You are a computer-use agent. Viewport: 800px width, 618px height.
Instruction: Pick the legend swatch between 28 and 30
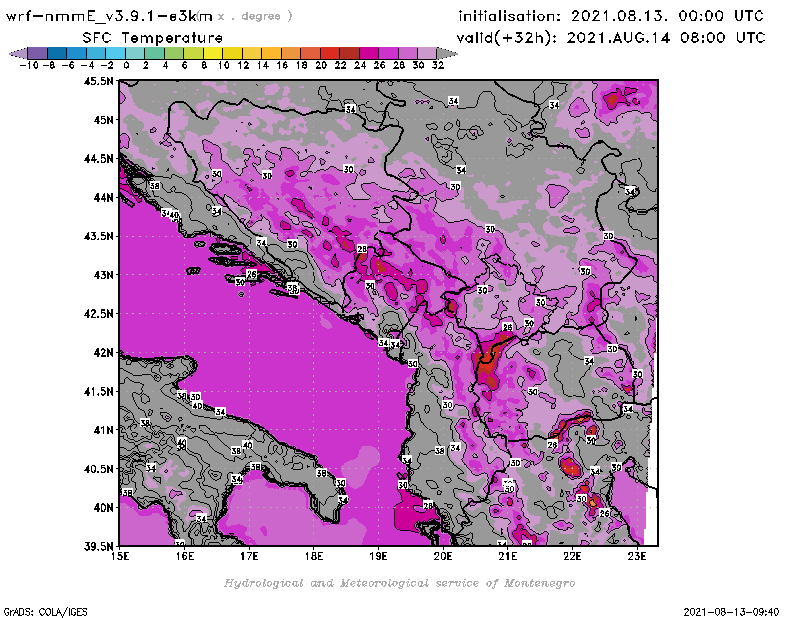(x=408, y=53)
